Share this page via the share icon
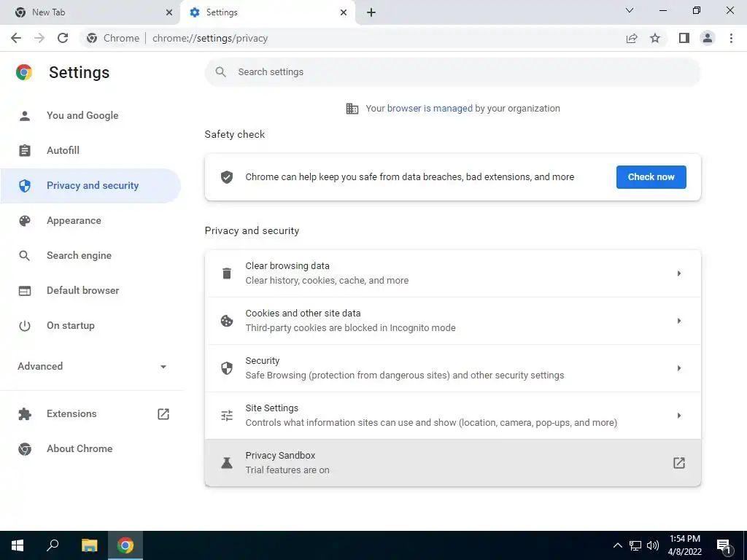 (632, 38)
